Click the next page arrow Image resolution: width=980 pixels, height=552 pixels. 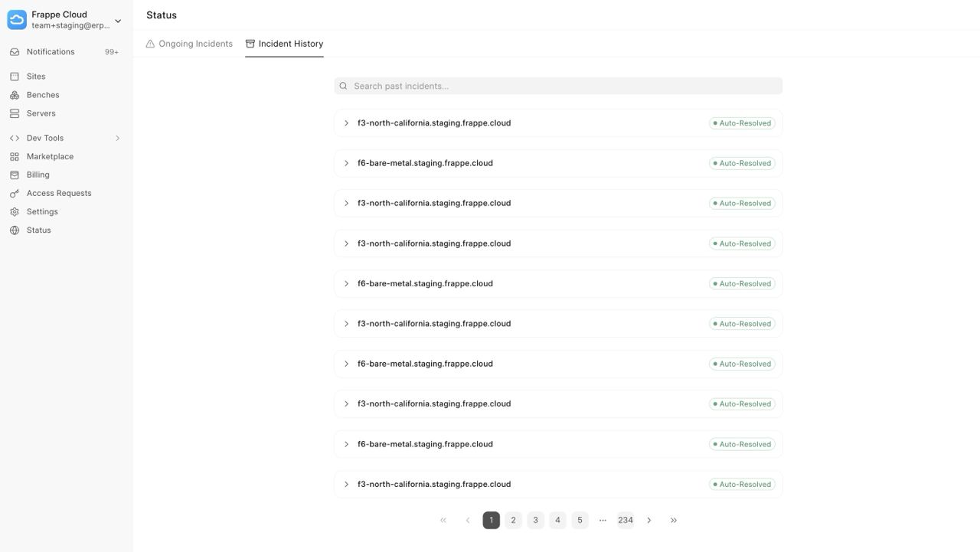(649, 521)
